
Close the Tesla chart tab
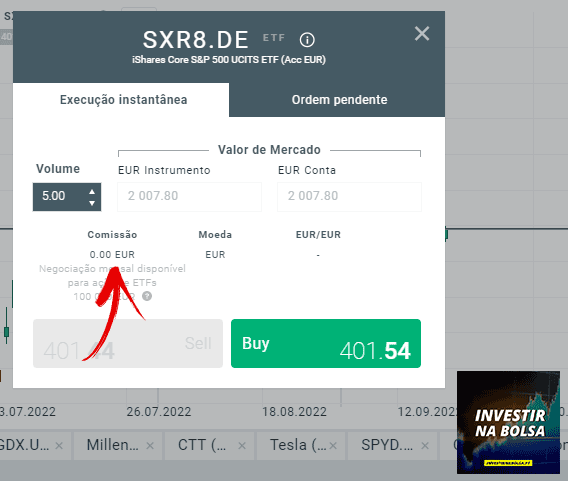point(333,446)
